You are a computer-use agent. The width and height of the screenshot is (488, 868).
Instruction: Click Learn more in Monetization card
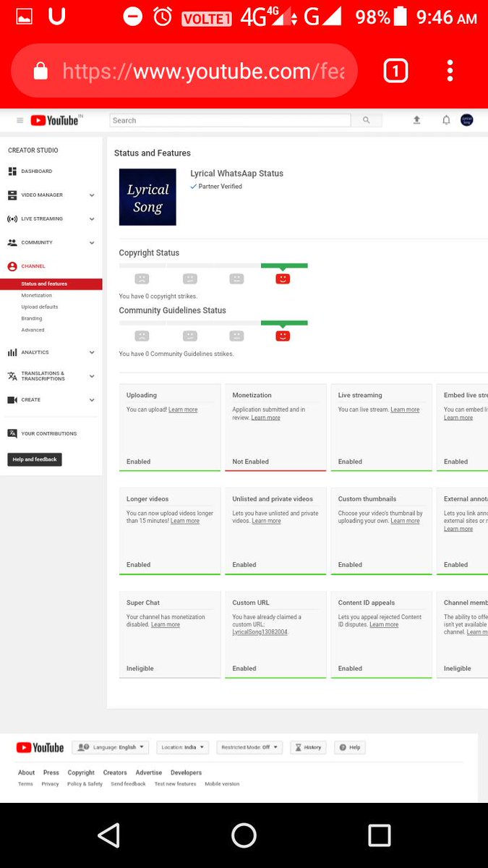[x=266, y=417]
